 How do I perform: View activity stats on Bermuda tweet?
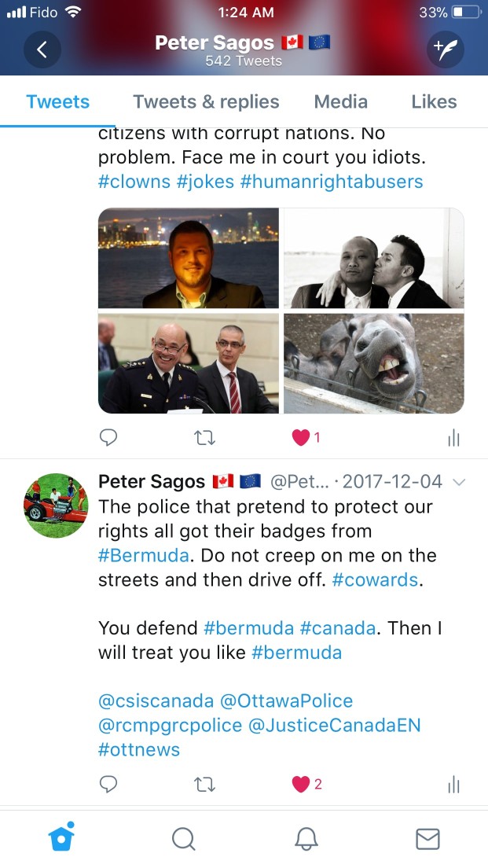[x=453, y=784]
